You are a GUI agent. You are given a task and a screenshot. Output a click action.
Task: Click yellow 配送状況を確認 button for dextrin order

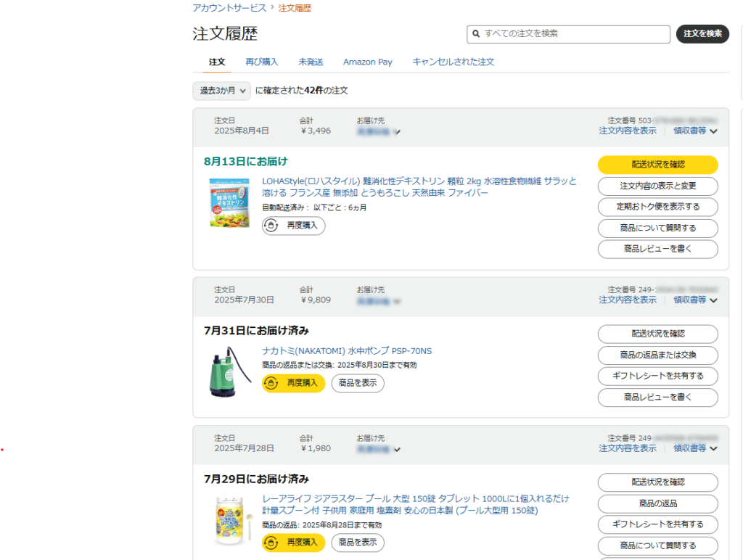pyautogui.click(x=657, y=165)
